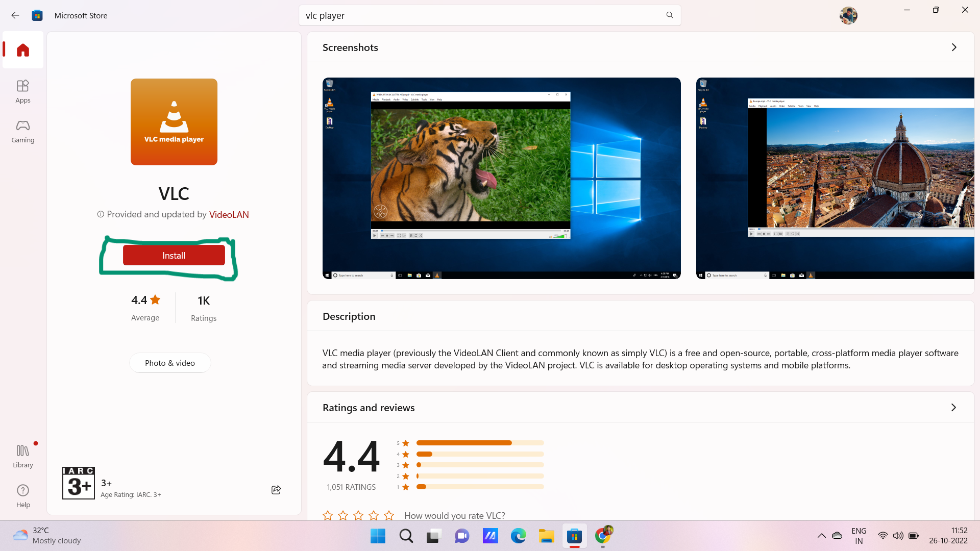
Task: Click the Share icon for VLC
Action: coord(276,490)
